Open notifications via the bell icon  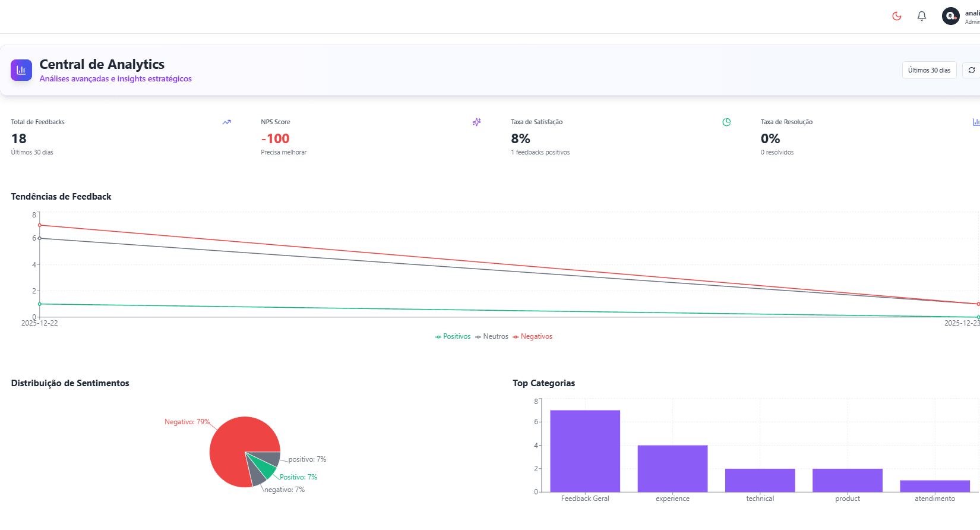tap(922, 16)
